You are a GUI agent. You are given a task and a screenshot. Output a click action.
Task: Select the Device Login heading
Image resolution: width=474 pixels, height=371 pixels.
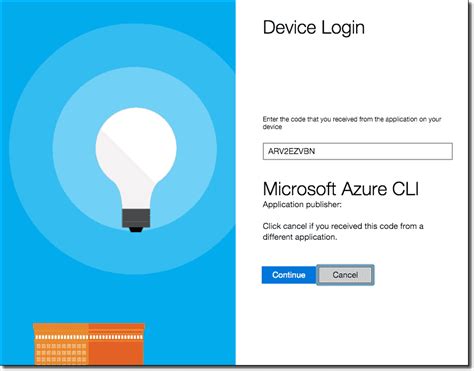click(314, 28)
